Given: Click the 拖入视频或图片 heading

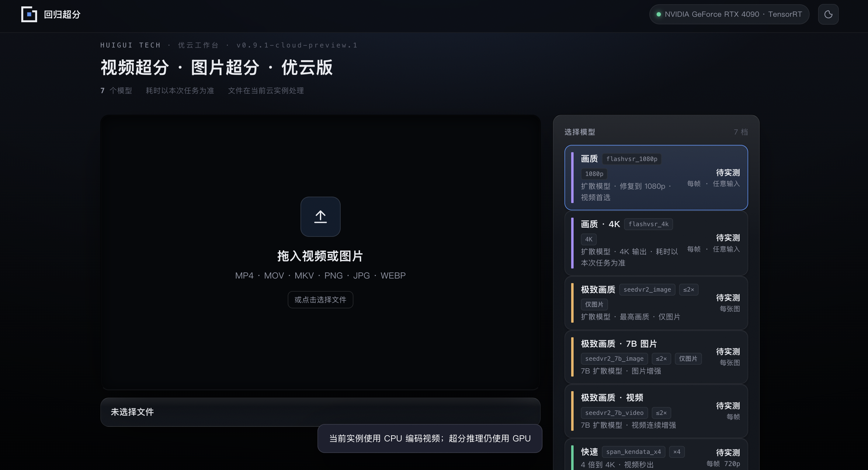Looking at the screenshot, I should coord(320,256).
